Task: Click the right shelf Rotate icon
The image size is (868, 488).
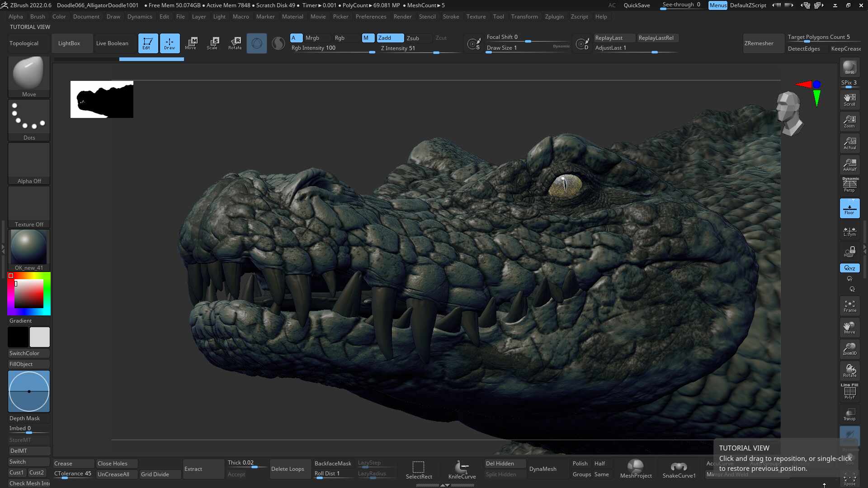Action: click(x=849, y=371)
